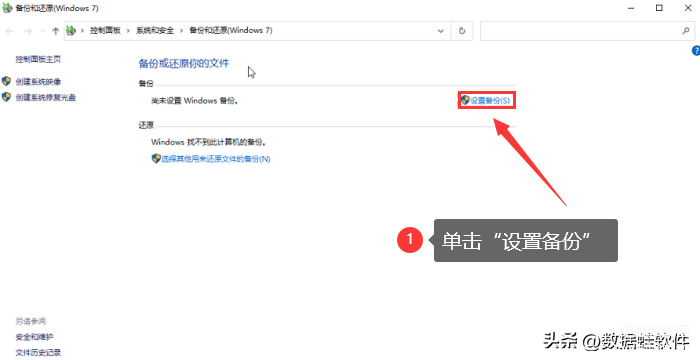The height and width of the screenshot is (360, 700).
Task: Minimize the Backup and Restore window
Action: [631, 8]
